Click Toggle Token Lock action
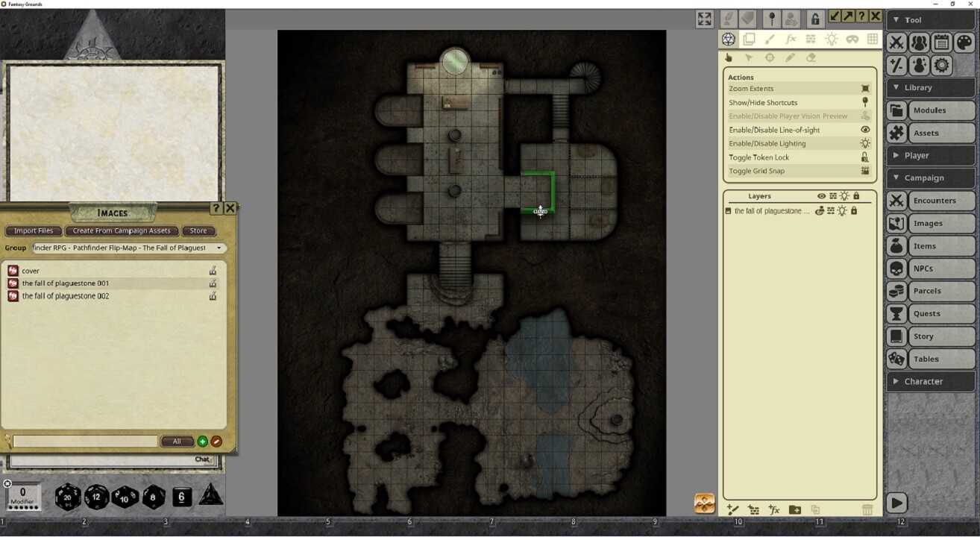Screen dimensions: 980x537 [x=800, y=157]
